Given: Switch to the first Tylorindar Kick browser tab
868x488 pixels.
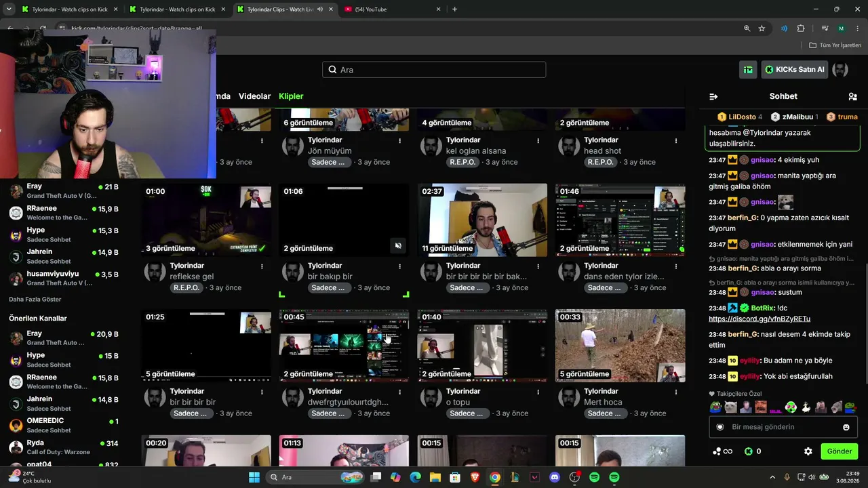Looking at the screenshot, I should [68, 9].
